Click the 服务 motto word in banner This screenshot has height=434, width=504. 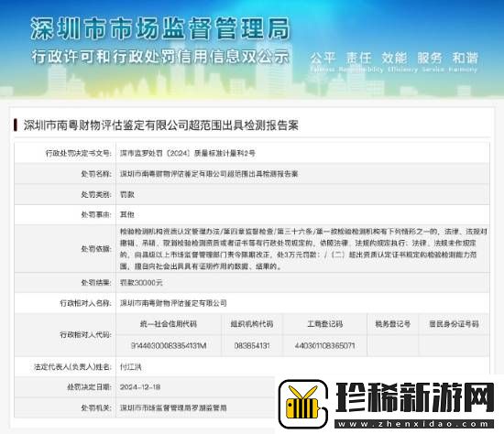430,59
